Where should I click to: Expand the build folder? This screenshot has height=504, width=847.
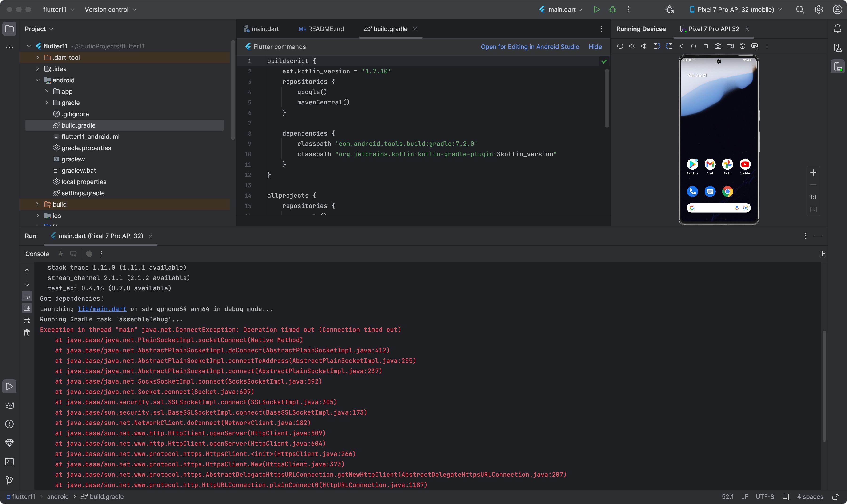tap(37, 204)
